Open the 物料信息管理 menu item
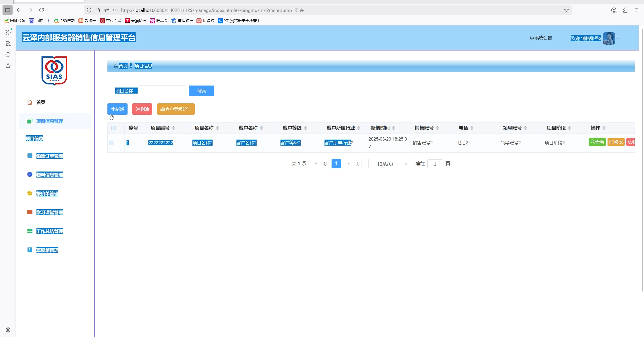 50,175
